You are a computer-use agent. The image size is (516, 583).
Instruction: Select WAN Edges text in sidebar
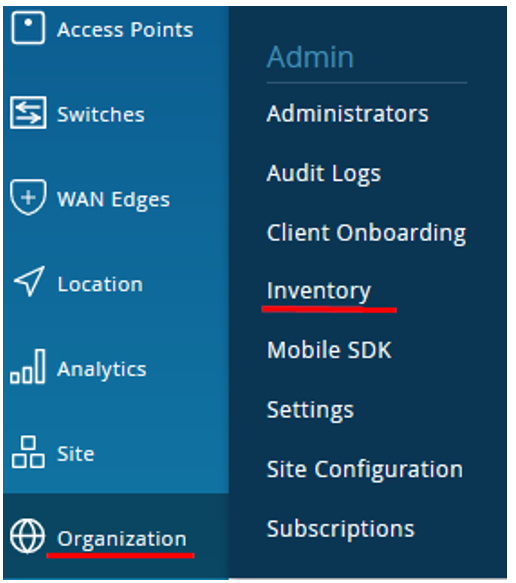113,200
